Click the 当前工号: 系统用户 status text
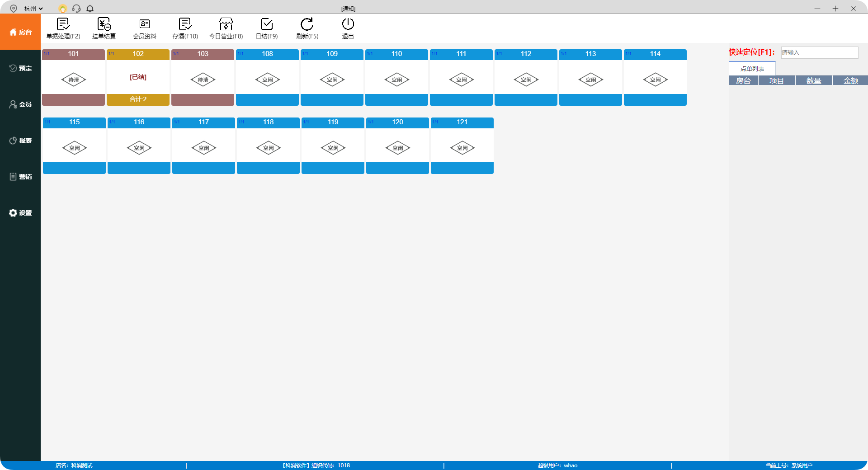This screenshot has width=868, height=470. (789, 465)
